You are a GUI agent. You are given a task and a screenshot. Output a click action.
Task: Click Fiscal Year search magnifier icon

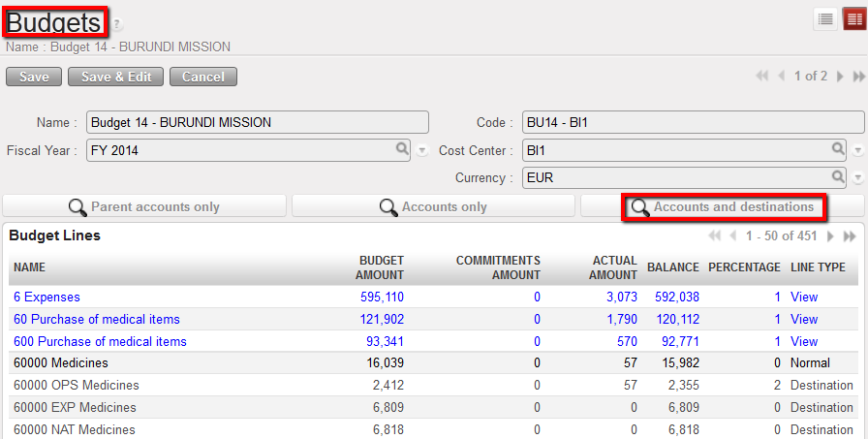click(x=401, y=149)
